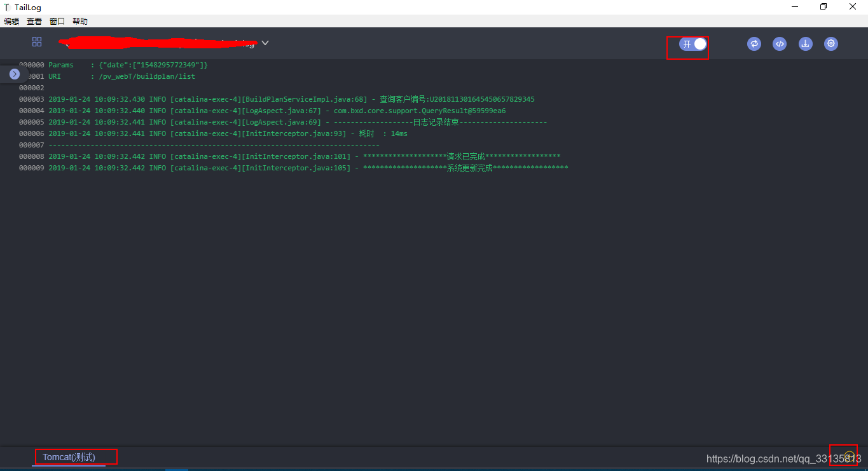868x471 pixels.
Task: Open the grid view icon
Action: [x=37, y=42]
